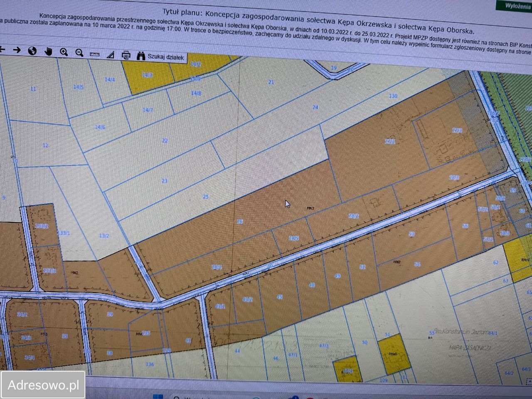The height and width of the screenshot is (399, 532).
Task: Click parcel 47/3 label
Action: (x=324, y=345)
